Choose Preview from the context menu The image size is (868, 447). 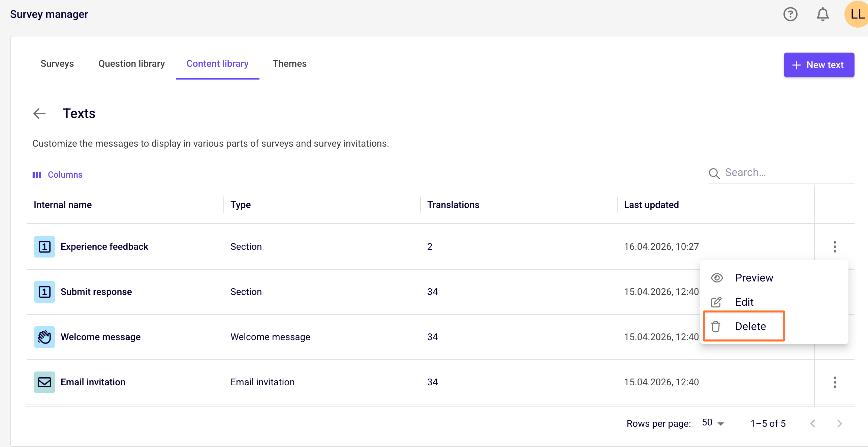point(774,278)
